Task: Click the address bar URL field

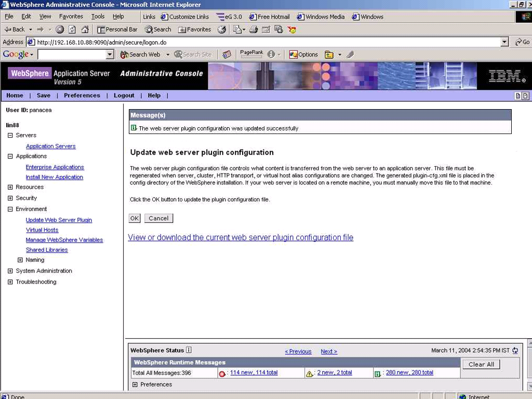Action: (x=264, y=42)
